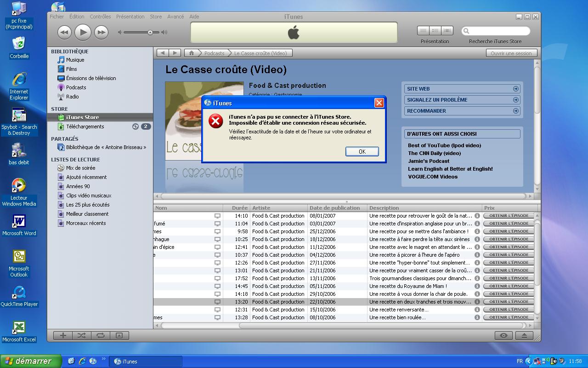Open the démarrer Start menu
Screen dimensions: 588x368
coord(30,361)
